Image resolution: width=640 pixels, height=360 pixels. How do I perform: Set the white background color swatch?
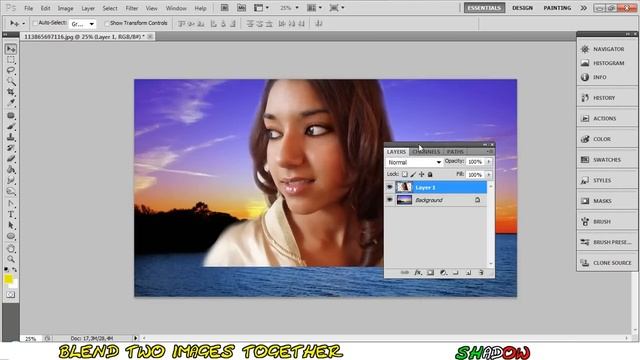pyautogui.click(x=15, y=284)
